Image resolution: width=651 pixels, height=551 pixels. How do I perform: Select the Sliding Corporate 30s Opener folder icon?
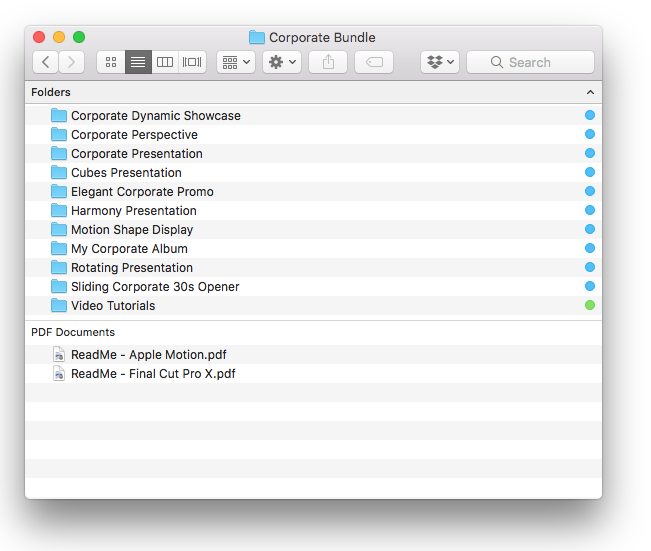[59, 287]
